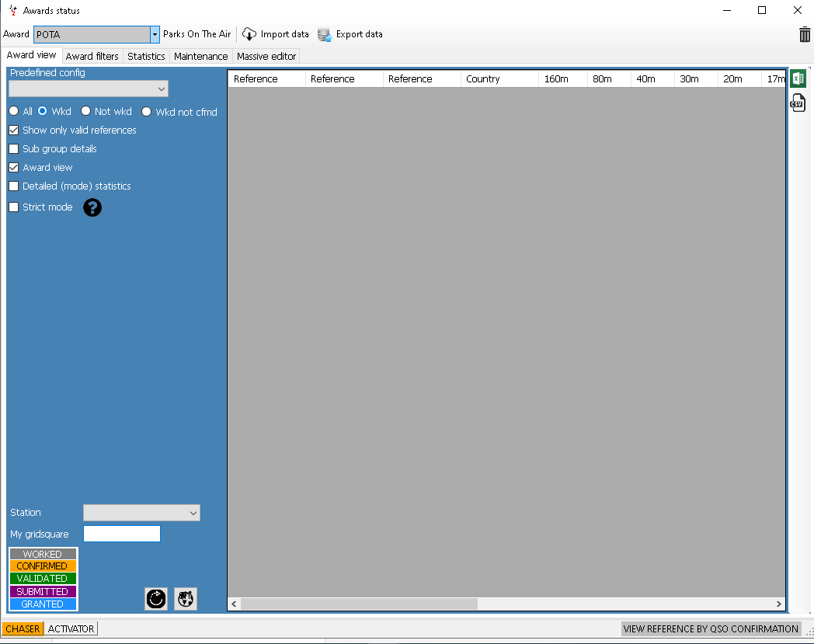Open the Statistics tab
The image size is (814, 644).
(x=146, y=56)
